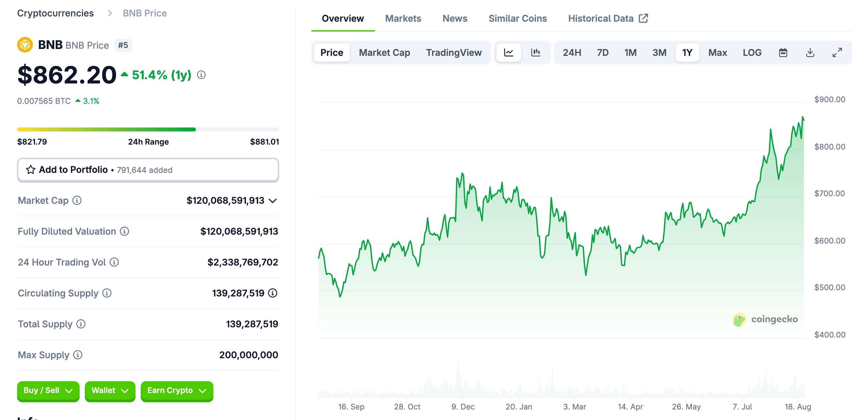
Task: Go back to Cryptocurrencies breadcrumb
Action: click(x=56, y=13)
